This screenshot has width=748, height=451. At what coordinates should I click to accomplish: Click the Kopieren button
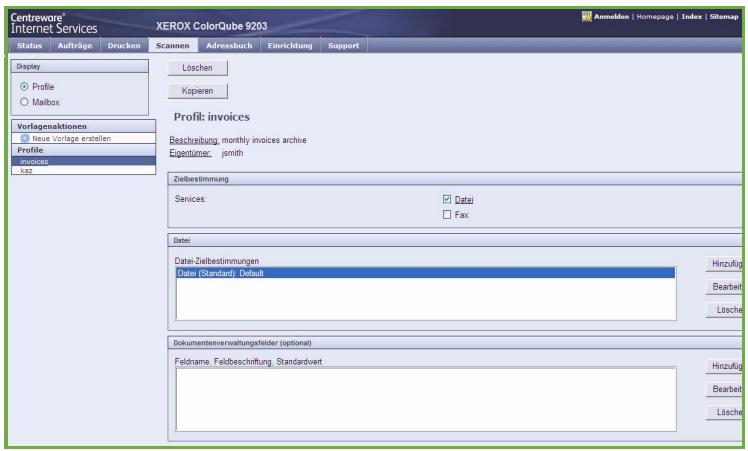(197, 91)
